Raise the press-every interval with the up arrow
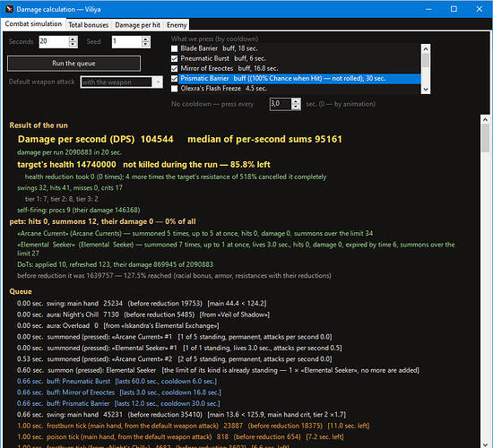 [296, 101]
